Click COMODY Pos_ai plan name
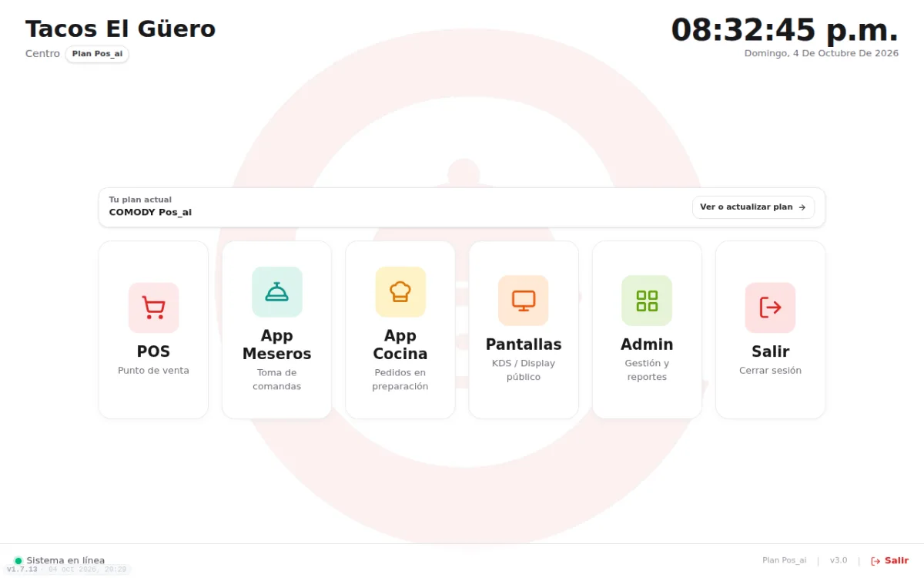 pyautogui.click(x=150, y=212)
